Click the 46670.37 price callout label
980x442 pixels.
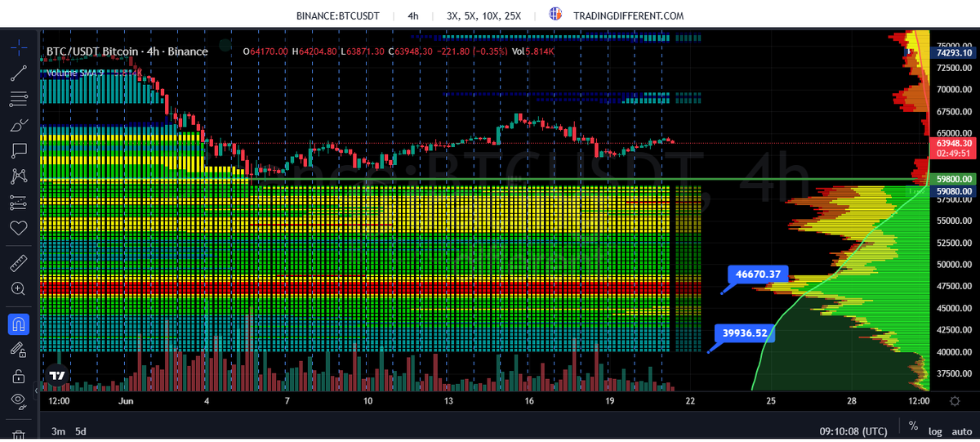coord(759,274)
